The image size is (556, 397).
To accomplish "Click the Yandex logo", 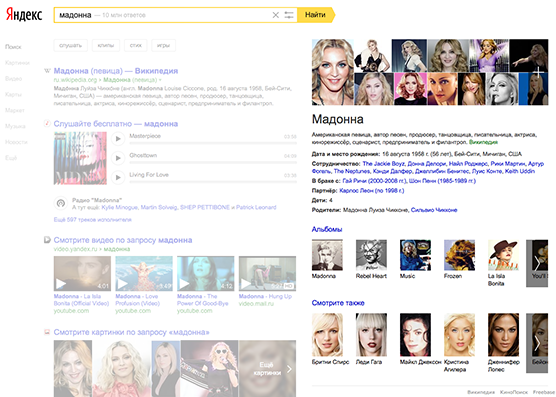I will (24, 15).
